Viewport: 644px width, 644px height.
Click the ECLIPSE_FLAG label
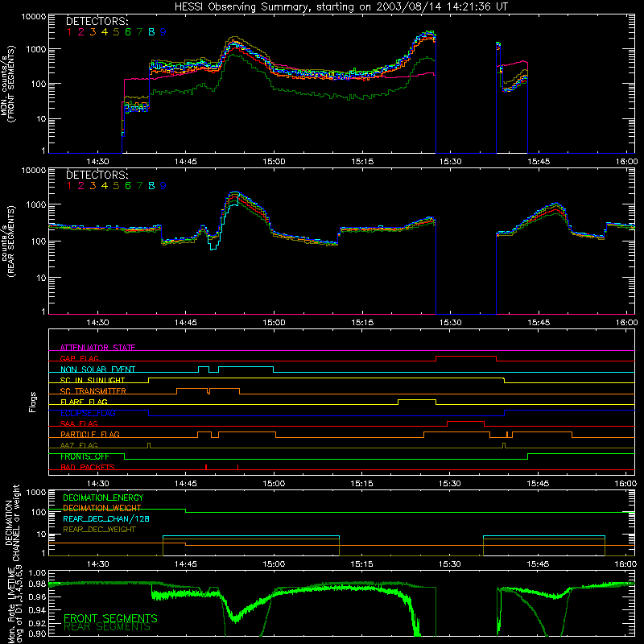point(88,413)
